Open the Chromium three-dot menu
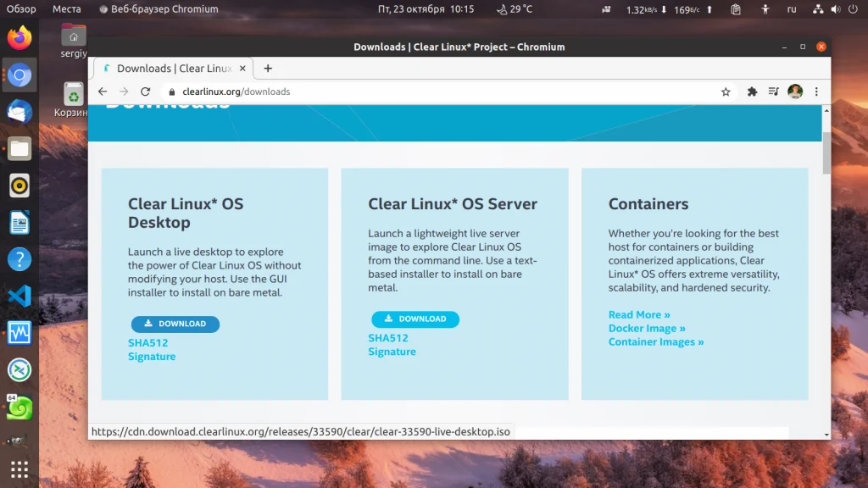The height and width of the screenshot is (488, 868). (816, 91)
